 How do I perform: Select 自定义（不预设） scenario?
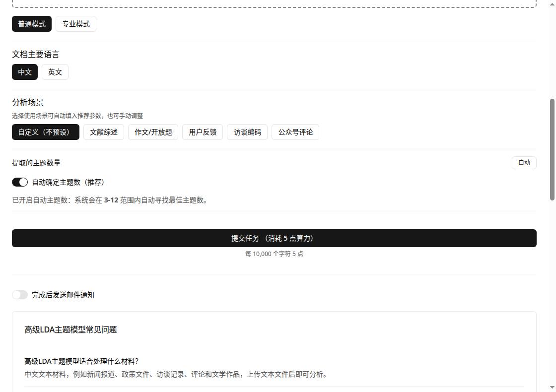pos(46,132)
